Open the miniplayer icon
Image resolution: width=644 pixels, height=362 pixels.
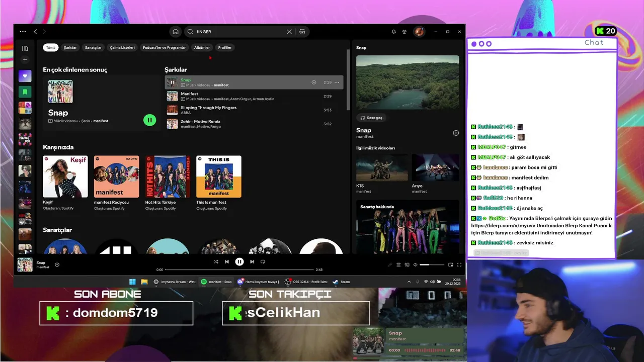click(x=451, y=264)
